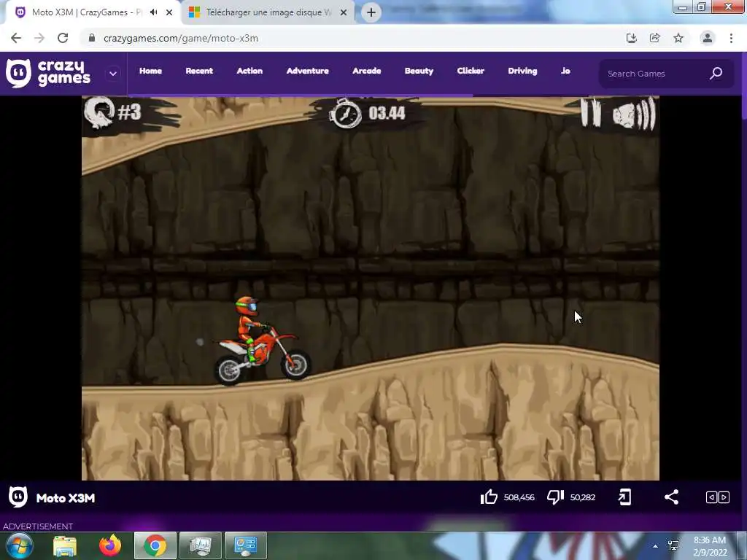747x560 pixels.
Task: Expand the dropdown chevron beside the CrazyGames logo
Action: [113, 74]
